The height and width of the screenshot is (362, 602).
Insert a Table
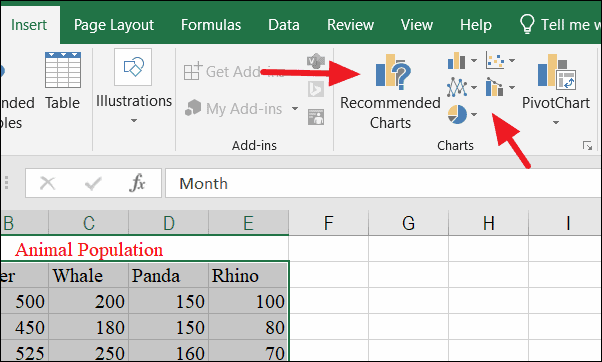pyautogui.click(x=63, y=81)
